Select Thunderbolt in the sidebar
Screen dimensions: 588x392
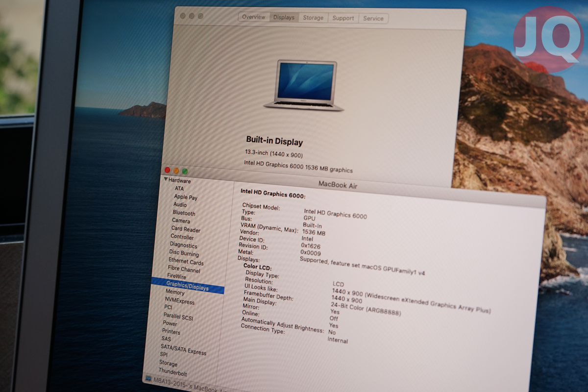172,371
